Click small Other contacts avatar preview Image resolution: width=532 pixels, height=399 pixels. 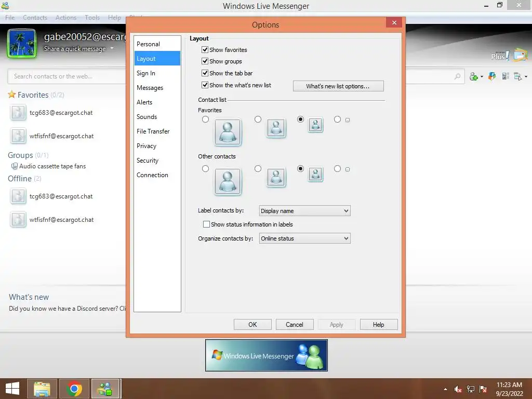[x=315, y=175]
